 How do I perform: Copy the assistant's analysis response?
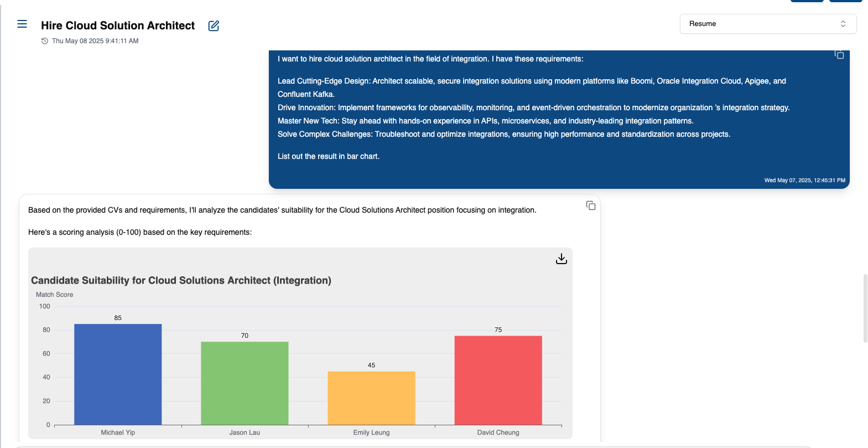(x=591, y=206)
